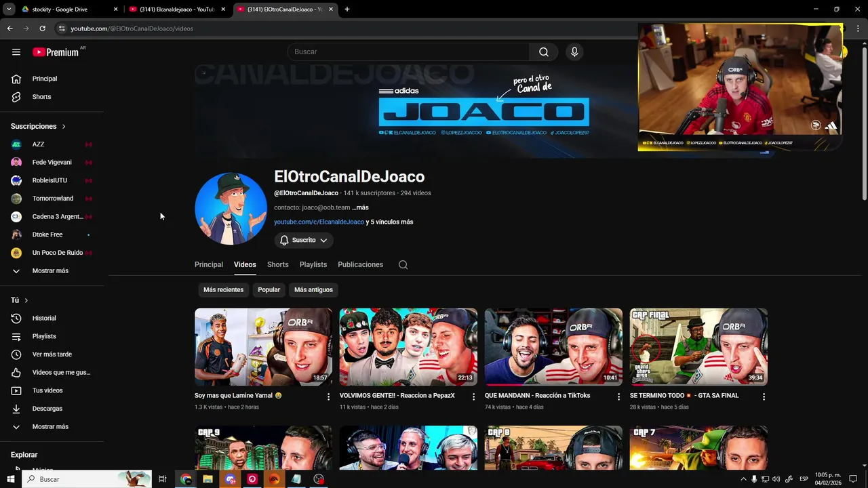Viewport: 868px width, 488px height.
Task: Open Fede Vigevani subscription channel
Action: click(52, 163)
